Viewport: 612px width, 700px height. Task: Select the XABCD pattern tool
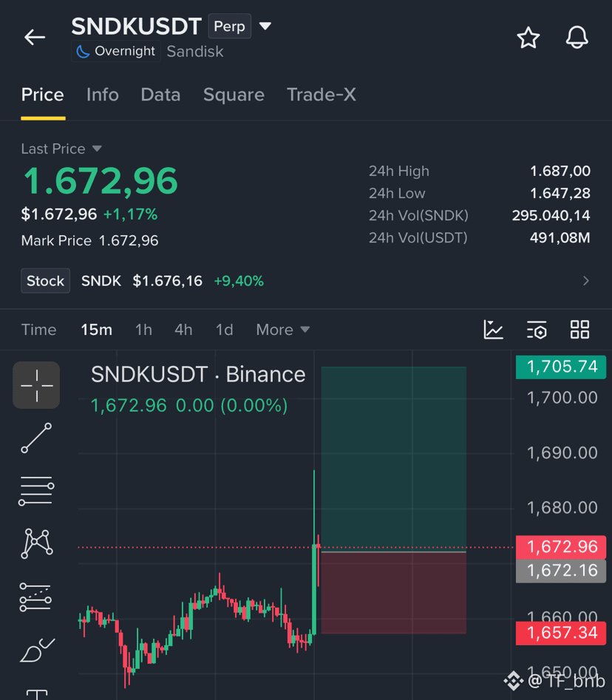(x=37, y=543)
